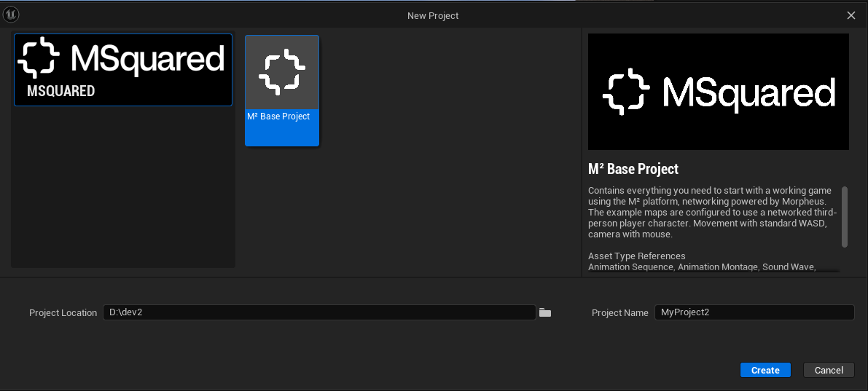Click the Project Name label
The height and width of the screenshot is (391, 868).
point(619,313)
